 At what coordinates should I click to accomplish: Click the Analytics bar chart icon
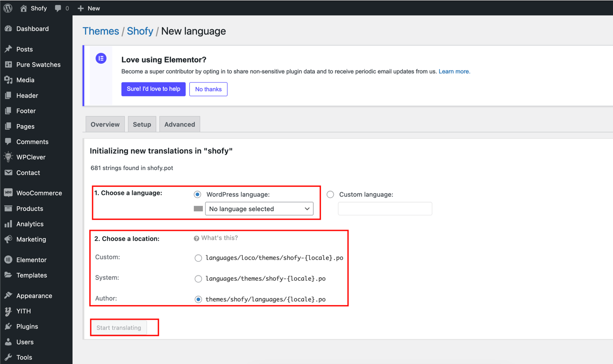coord(8,224)
